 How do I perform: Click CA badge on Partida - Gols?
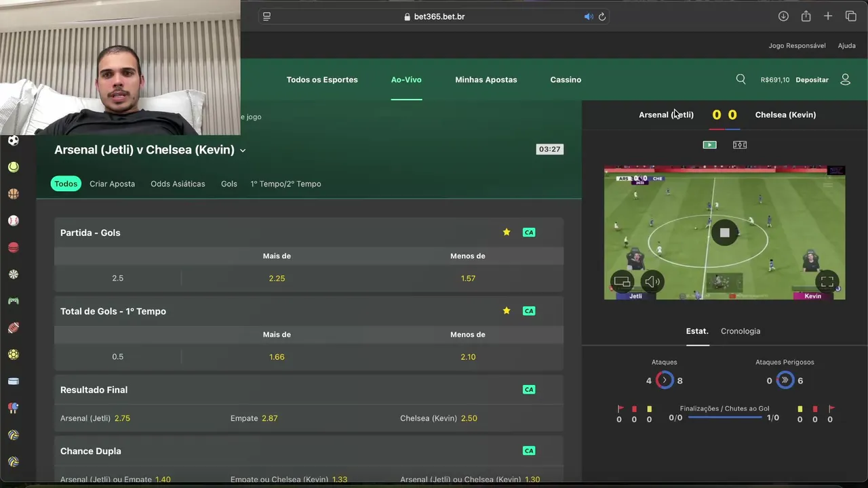[529, 232]
